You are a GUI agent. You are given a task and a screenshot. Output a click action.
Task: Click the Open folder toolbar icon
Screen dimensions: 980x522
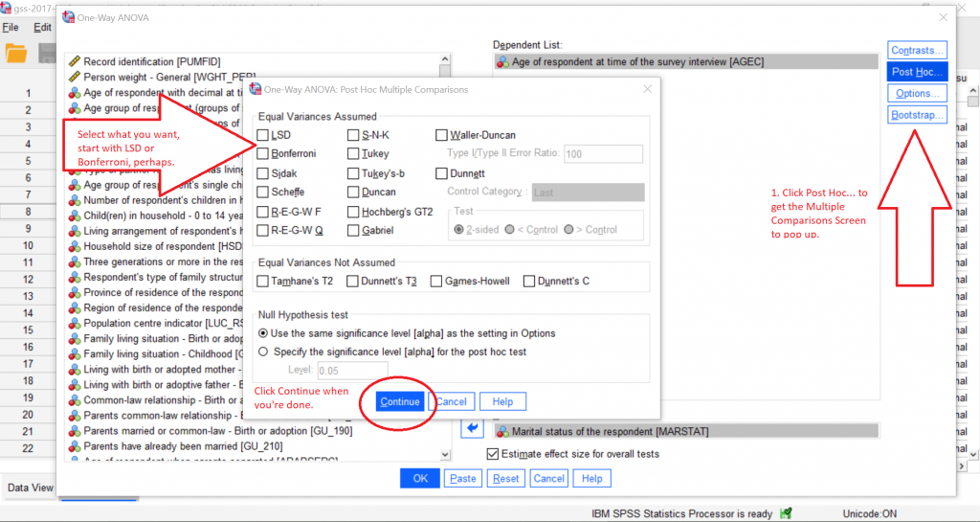pos(16,54)
